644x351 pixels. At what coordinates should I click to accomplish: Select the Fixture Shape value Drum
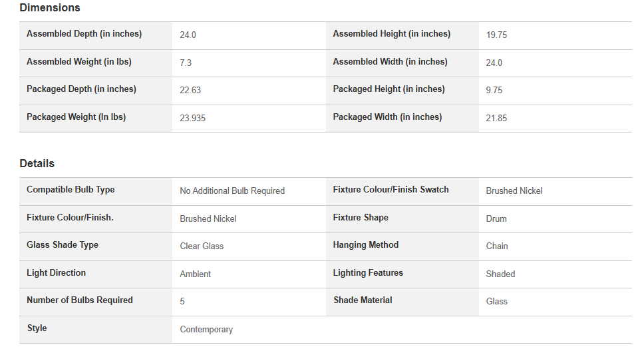496,218
